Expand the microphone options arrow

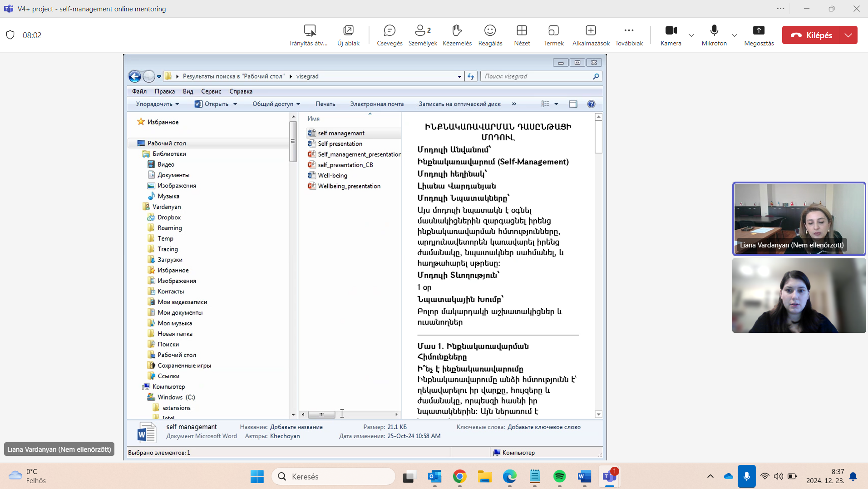pos(734,35)
